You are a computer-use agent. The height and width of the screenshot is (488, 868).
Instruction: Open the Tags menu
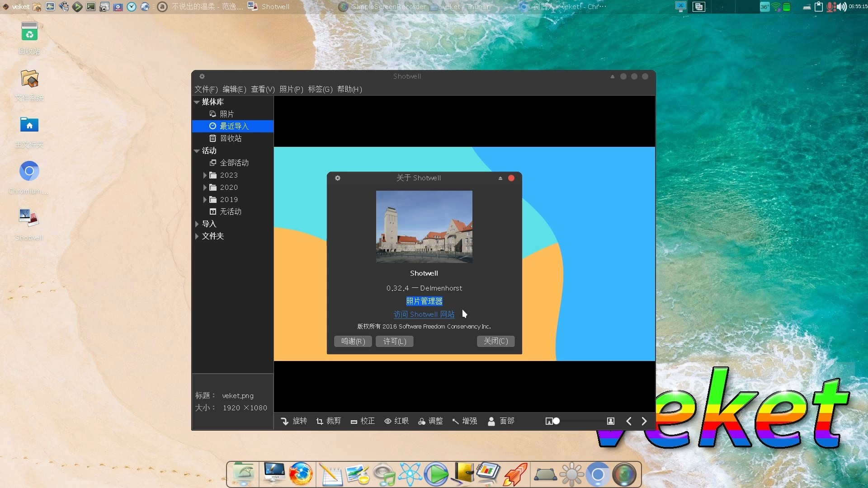coord(320,89)
